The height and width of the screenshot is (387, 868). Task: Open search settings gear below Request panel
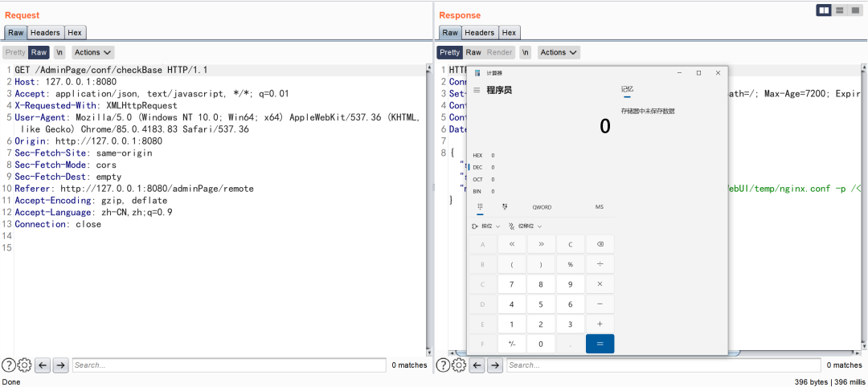point(24,365)
